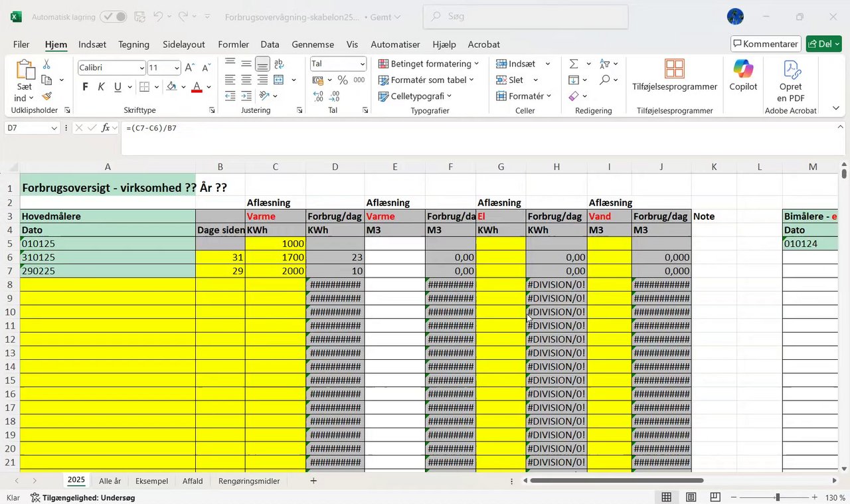Click the horizontal scrollbar thumb

tap(617, 481)
